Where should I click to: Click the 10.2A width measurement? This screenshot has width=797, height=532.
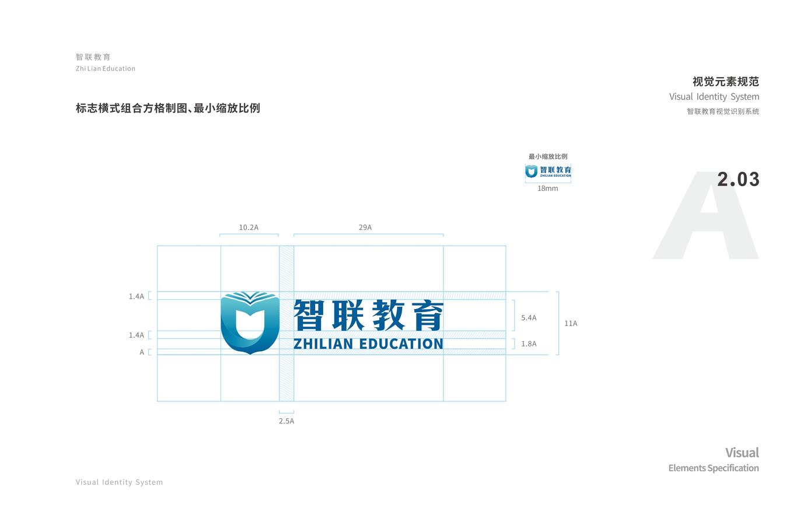pyautogui.click(x=249, y=228)
